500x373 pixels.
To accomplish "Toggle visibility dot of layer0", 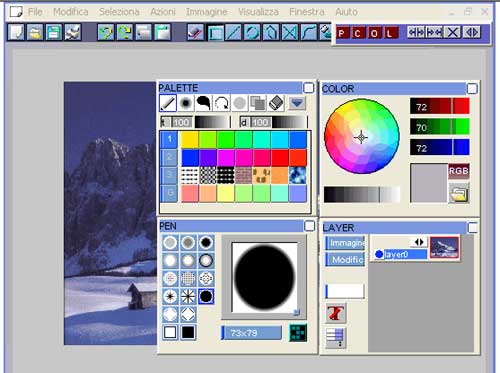I will 379,254.
